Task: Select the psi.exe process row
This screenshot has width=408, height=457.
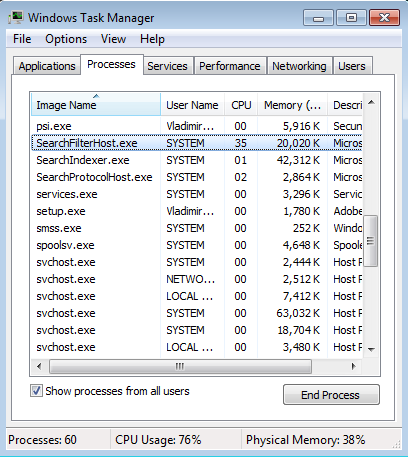Action: pos(197,126)
